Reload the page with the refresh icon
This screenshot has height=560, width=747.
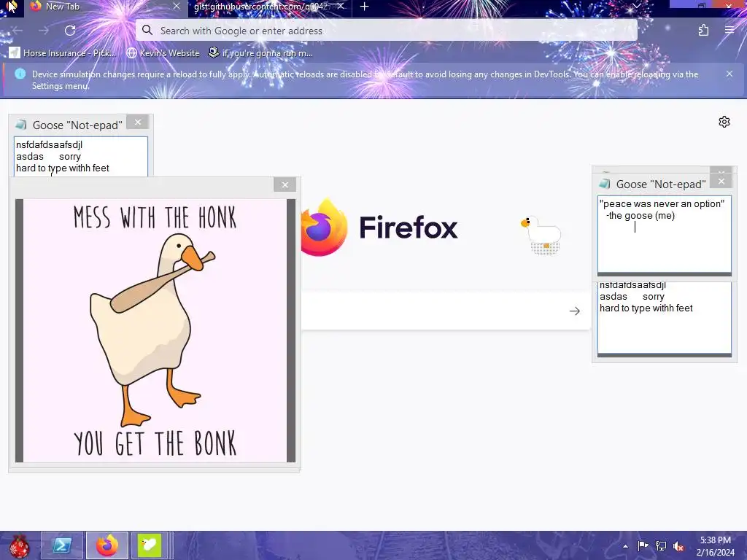(x=70, y=31)
